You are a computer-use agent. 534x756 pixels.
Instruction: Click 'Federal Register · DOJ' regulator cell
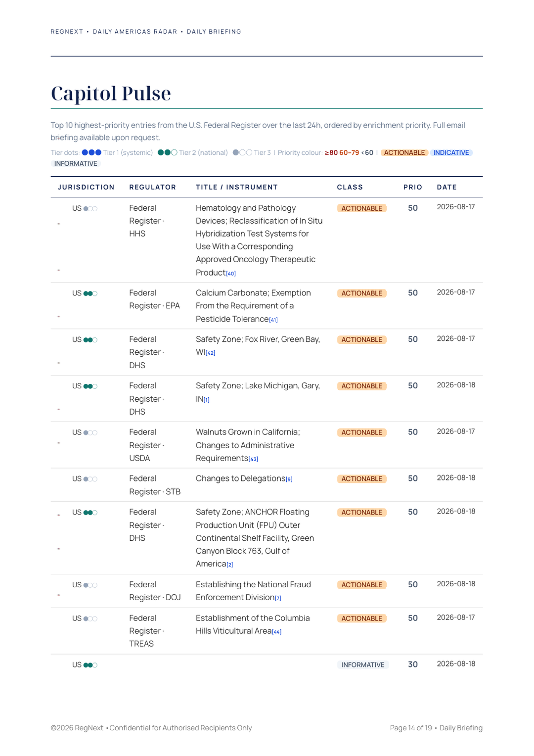point(155,591)
